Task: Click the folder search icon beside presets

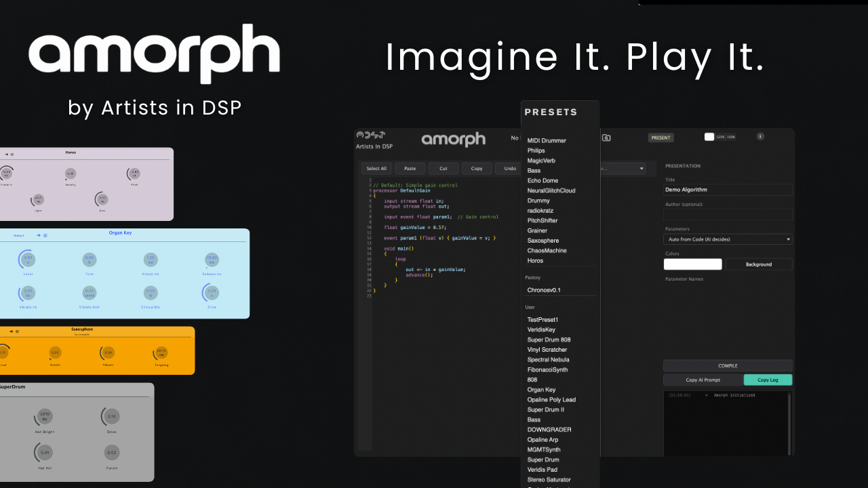Action: 606,138
